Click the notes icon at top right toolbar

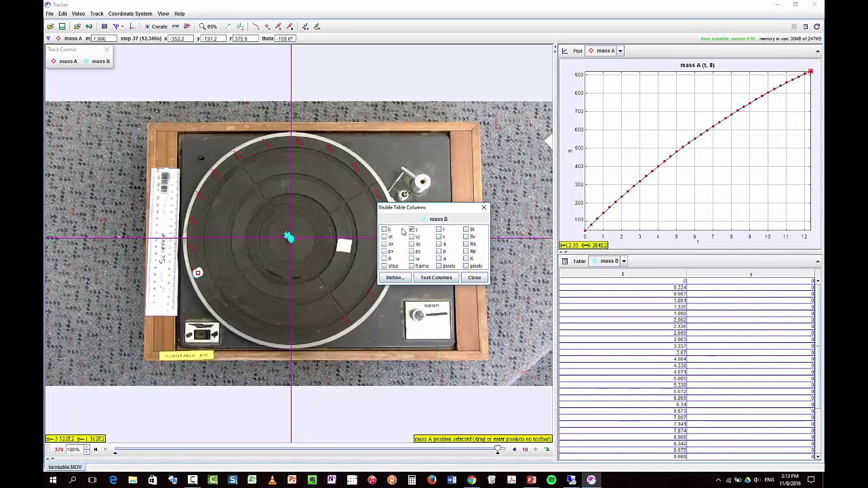tap(805, 26)
